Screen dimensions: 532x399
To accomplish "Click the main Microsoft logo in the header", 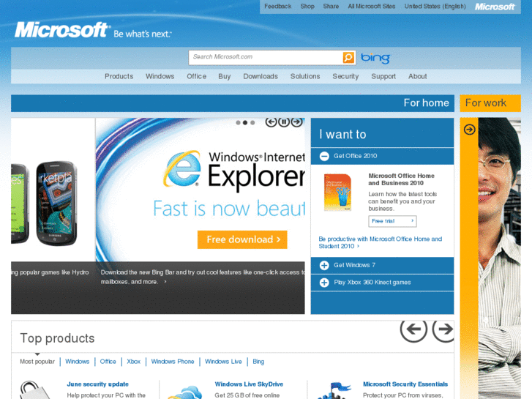I will click(61, 30).
